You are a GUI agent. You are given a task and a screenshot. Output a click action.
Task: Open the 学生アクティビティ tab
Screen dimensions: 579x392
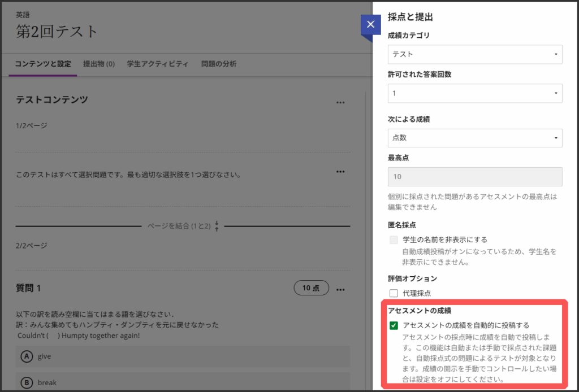(158, 64)
